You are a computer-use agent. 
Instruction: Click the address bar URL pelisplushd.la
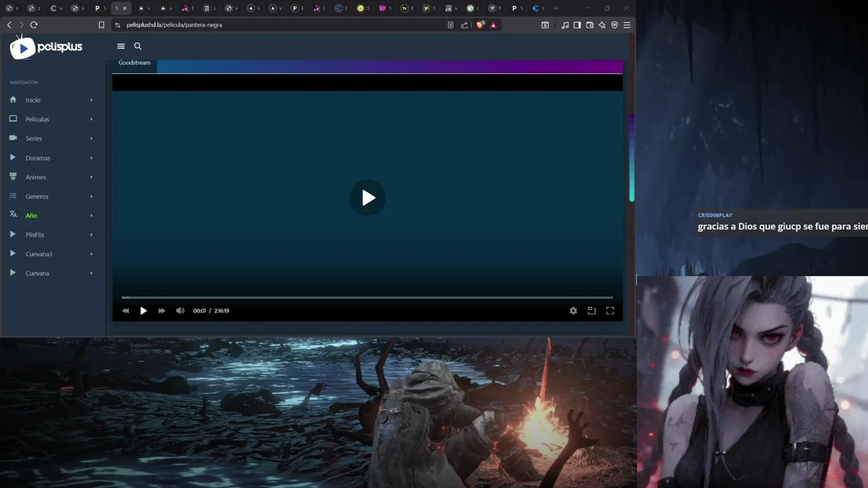(174, 25)
